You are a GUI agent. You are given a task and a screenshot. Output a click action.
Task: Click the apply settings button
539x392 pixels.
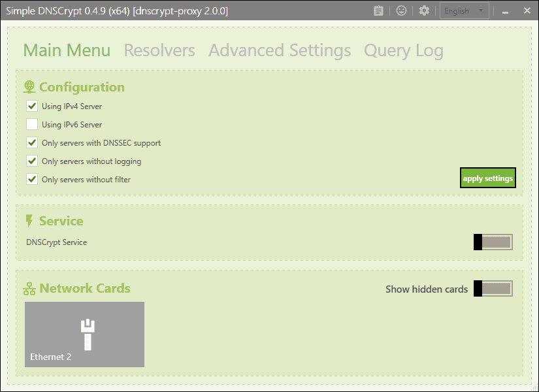coord(487,177)
